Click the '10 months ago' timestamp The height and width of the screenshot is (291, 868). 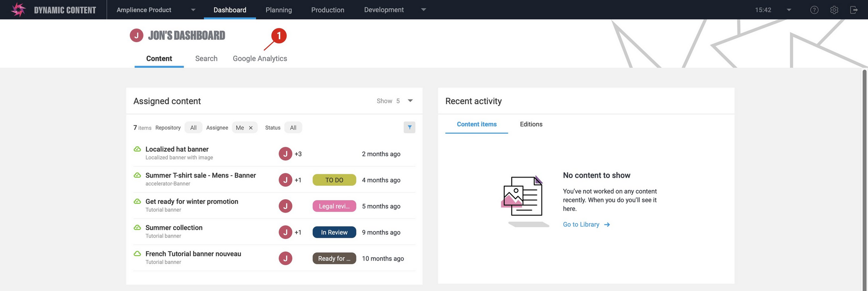click(383, 258)
